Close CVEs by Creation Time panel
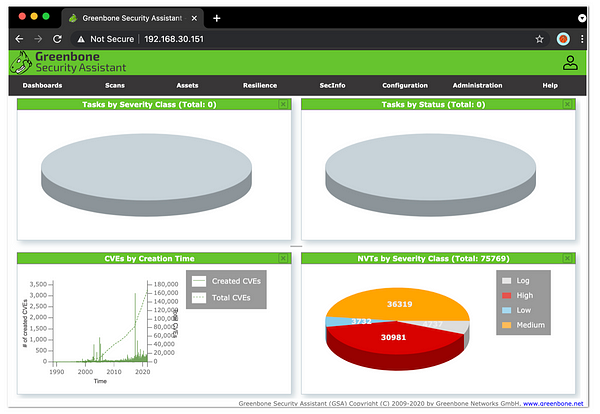 pyautogui.click(x=283, y=259)
